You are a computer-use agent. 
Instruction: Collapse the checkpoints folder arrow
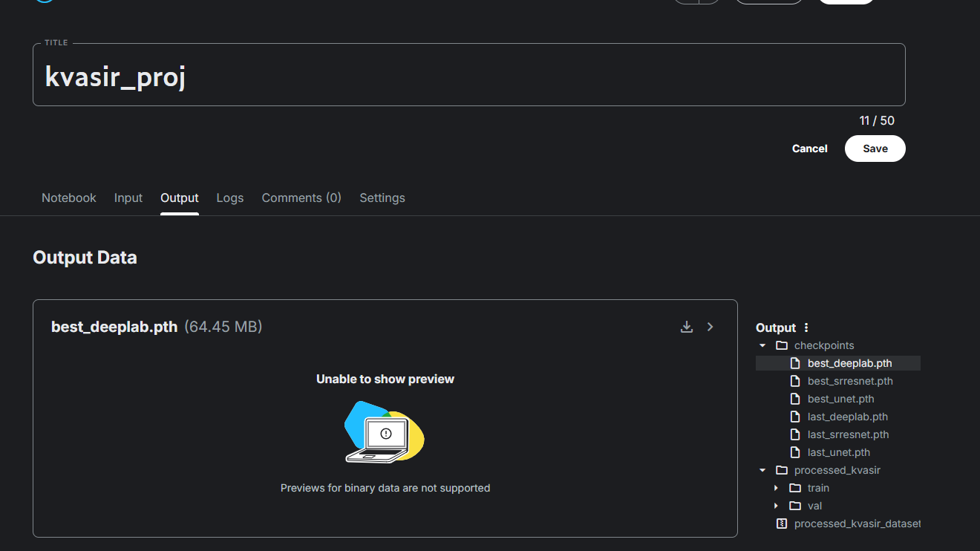(x=762, y=345)
